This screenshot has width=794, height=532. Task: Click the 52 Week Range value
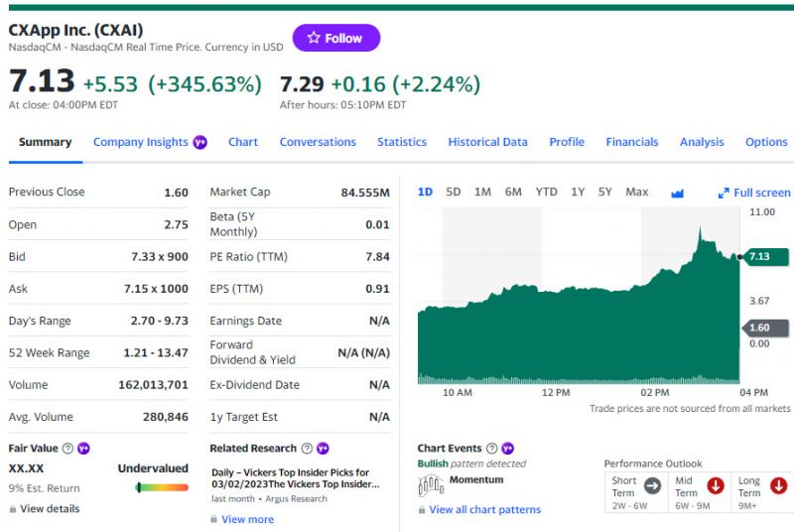[156, 352]
